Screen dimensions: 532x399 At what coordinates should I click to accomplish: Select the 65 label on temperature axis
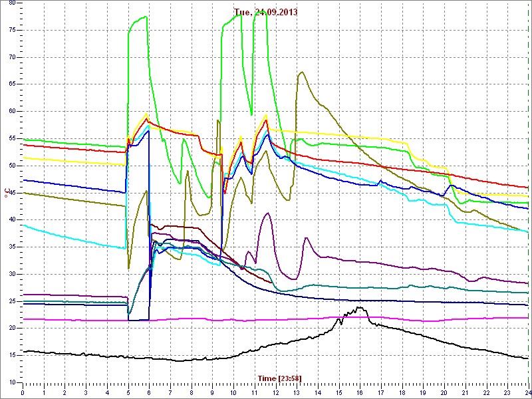tap(11, 84)
